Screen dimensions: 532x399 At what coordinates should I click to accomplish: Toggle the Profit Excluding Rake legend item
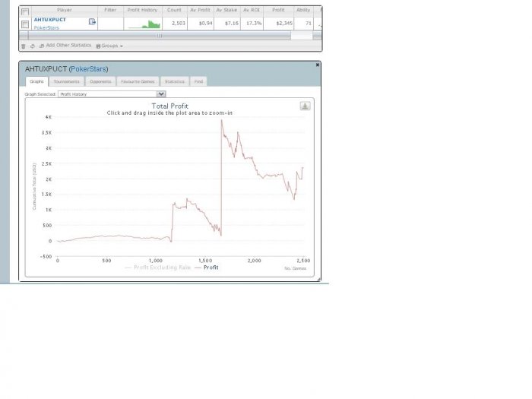(x=158, y=268)
